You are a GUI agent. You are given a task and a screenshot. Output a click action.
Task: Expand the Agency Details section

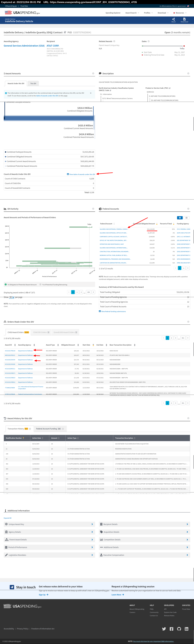(49, 532)
